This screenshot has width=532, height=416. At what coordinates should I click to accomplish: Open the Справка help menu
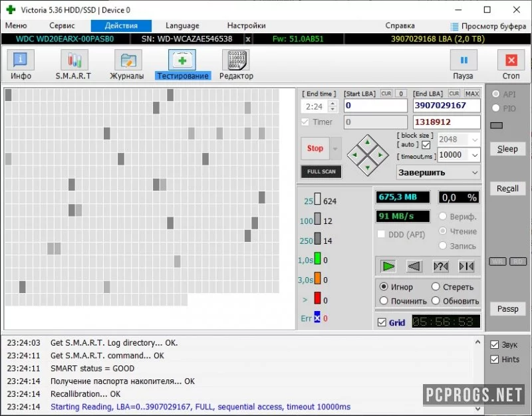pyautogui.click(x=400, y=26)
